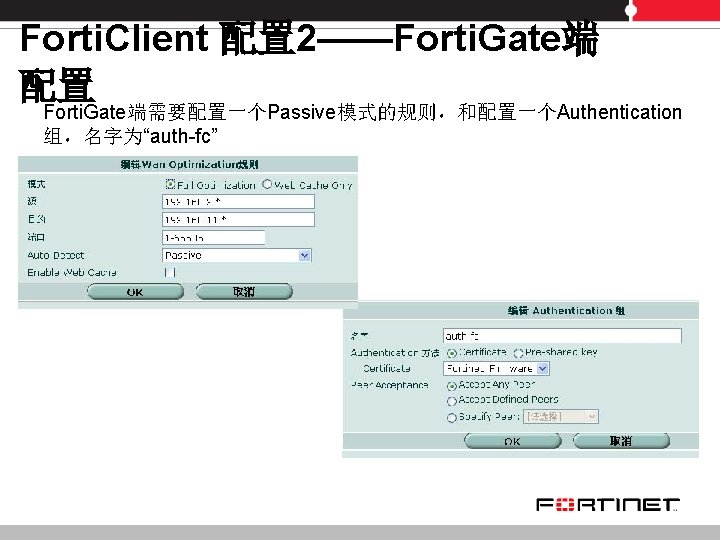Click the Fortinet logo
720x540 pixels.
pos(608,505)
